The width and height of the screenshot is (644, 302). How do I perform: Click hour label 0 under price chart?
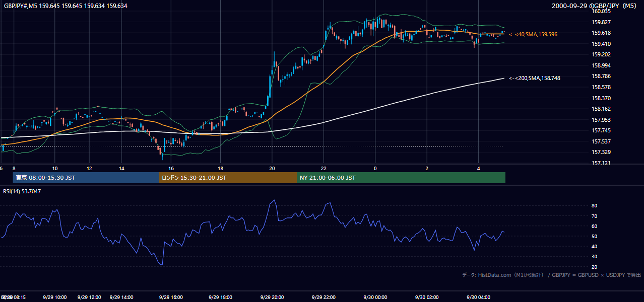[375, 169]
